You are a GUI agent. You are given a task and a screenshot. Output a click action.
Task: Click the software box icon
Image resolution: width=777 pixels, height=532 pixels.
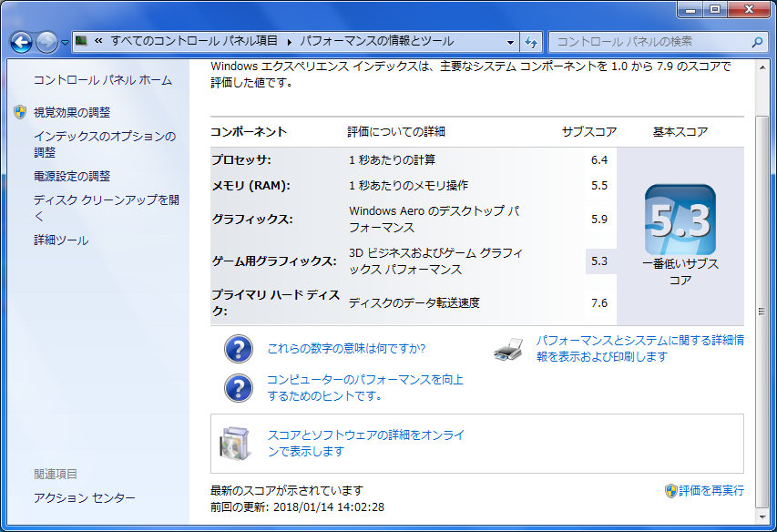click(x=234, y=444)
